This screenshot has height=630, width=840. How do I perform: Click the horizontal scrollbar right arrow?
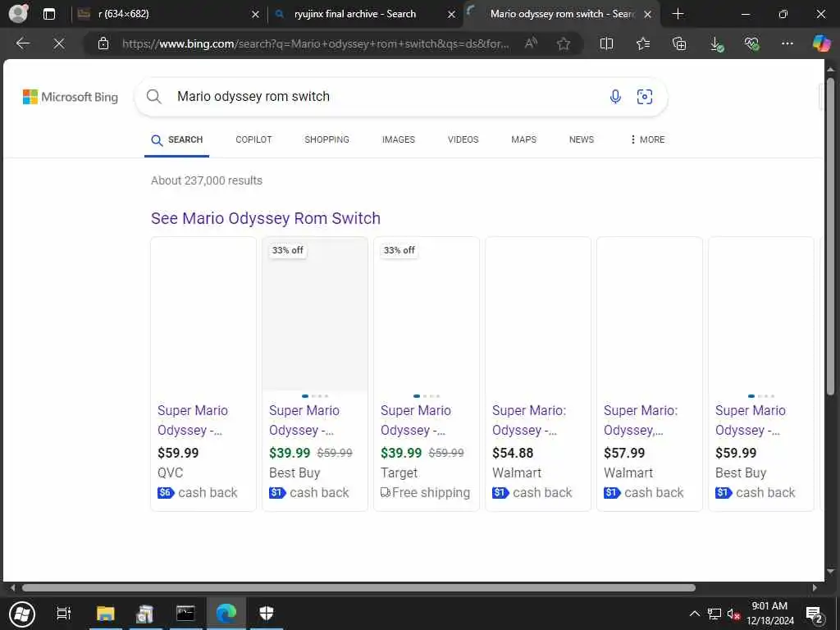(x=815, y=587)
